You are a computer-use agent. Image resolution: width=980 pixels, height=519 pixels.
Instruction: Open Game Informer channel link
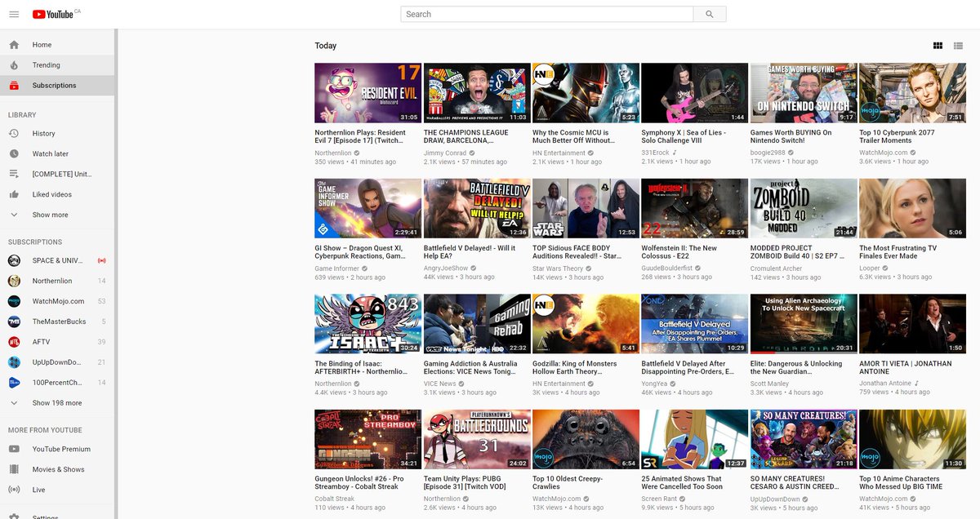coord(335,268)
